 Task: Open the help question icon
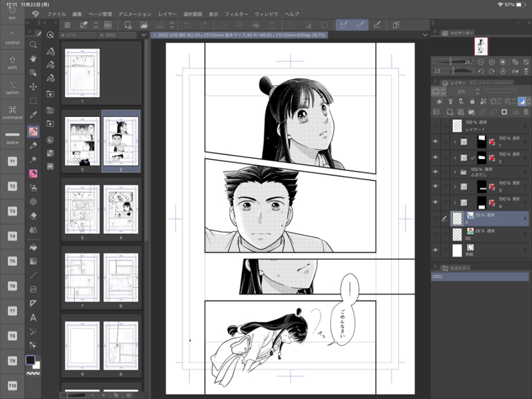[396, 25]
